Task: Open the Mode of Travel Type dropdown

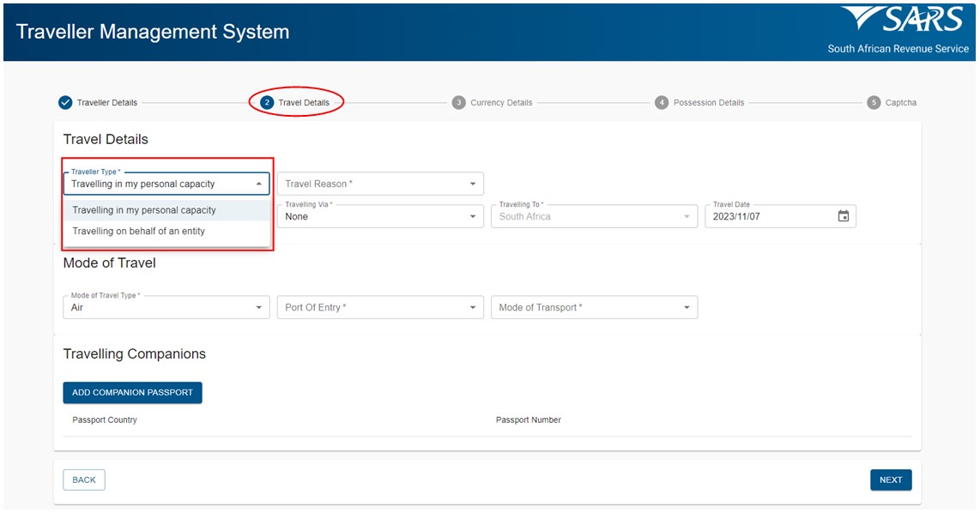Action: (x=166, y=307)
